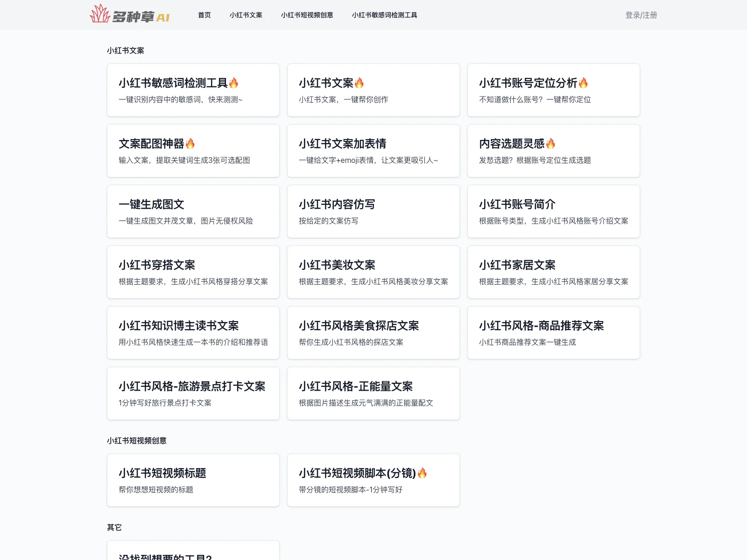Viewport: 747px width, 560px height.
Task: Open the 小红书短视频脚本(分镜) card
Action: (373, 480)
